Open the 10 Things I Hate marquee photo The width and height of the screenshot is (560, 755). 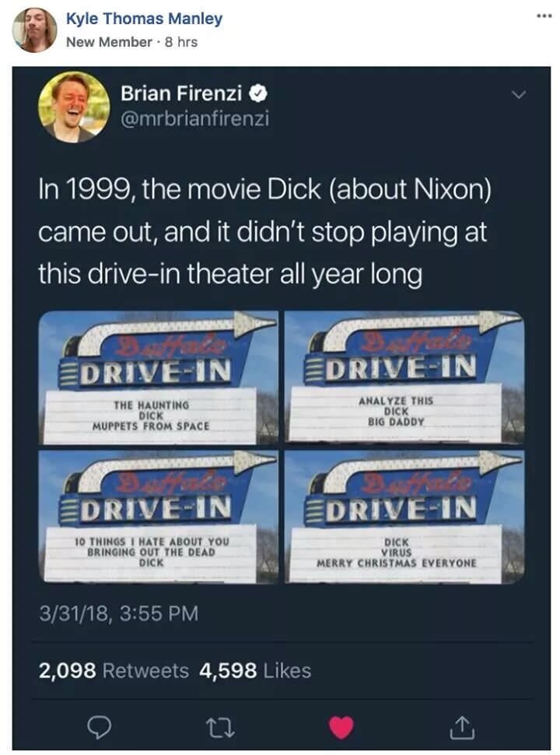pyautogui.click(x=159, y=517)
